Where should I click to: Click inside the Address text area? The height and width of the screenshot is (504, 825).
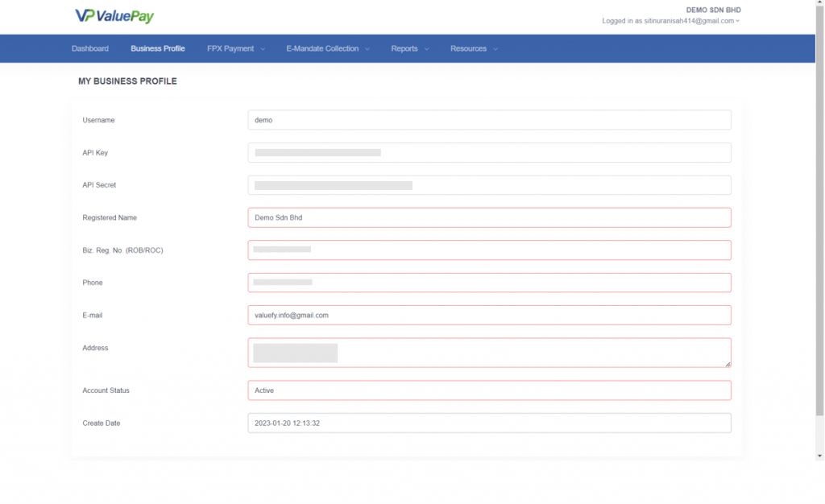point(489,353)
